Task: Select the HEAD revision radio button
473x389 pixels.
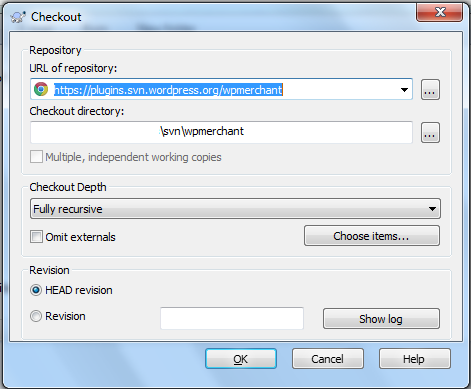Action: (36, 290)
